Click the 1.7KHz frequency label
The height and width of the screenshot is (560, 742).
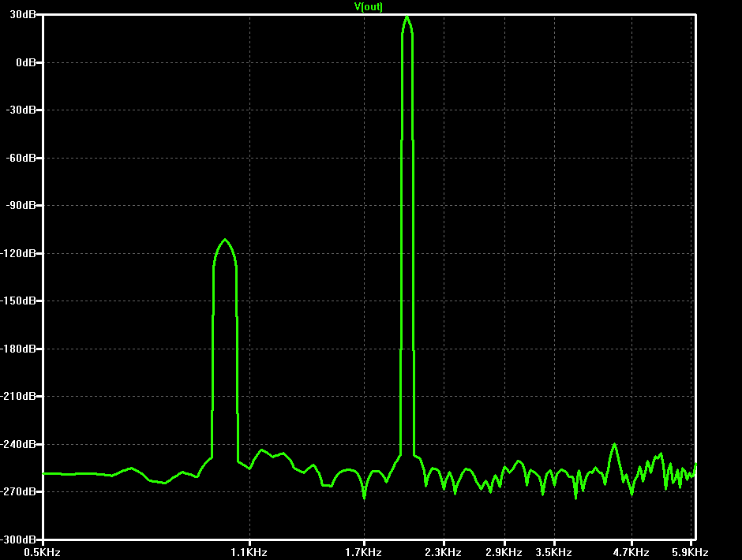pyautogui.click(x=363, y=552)
